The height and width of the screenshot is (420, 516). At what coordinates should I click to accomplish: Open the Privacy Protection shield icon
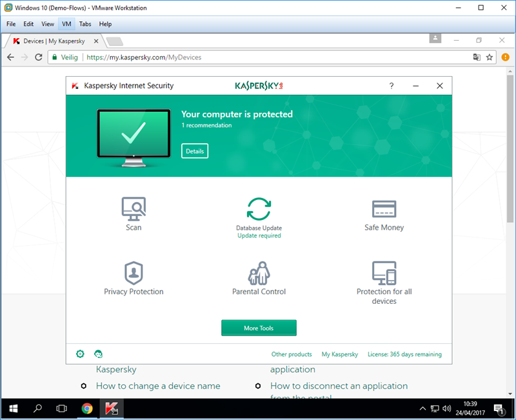pos(134,272)
